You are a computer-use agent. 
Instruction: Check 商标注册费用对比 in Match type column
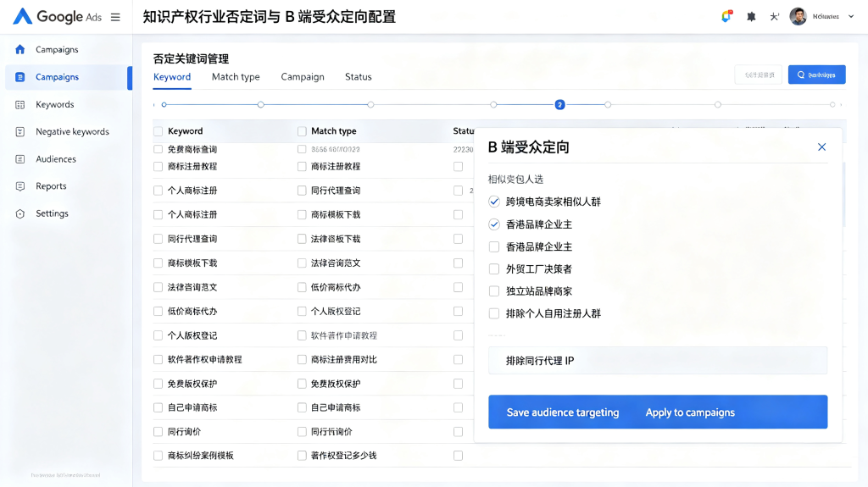302,360
